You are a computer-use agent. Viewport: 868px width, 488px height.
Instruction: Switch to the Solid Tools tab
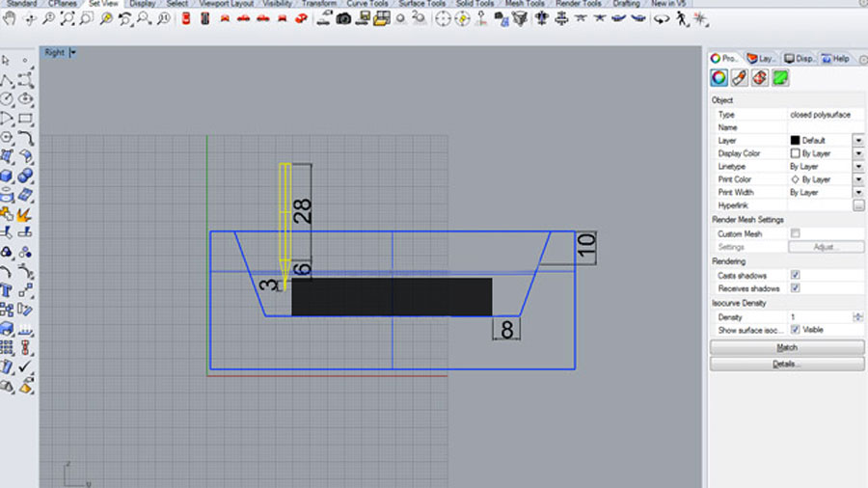tap(475, 3)
